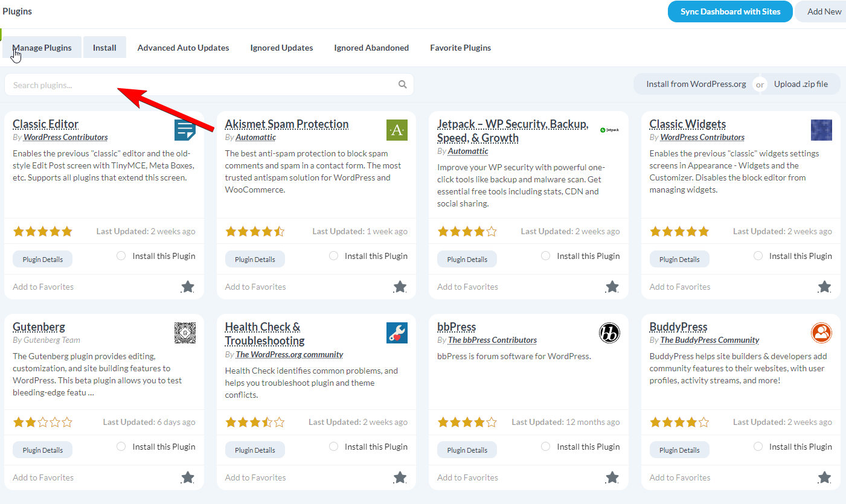Image resolution: width=846 pixels, height=504 pixels.
Task: Click the Classic Editor plugin icon
Action: click(x=185, y=130)
